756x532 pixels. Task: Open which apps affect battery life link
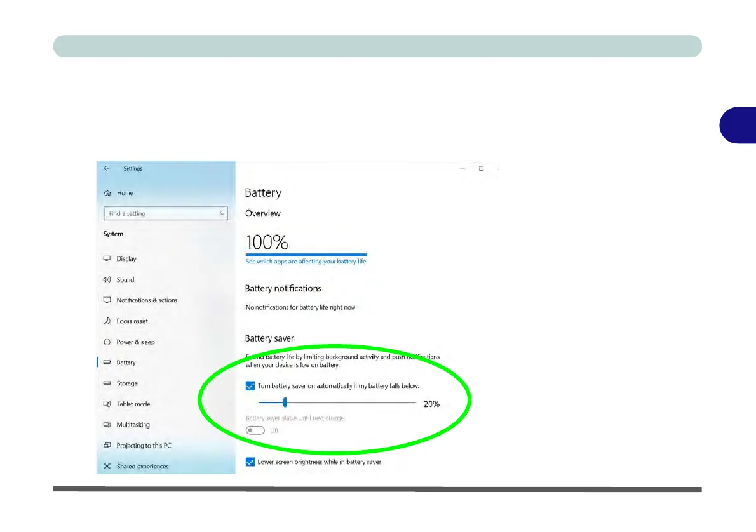[306, 262]
